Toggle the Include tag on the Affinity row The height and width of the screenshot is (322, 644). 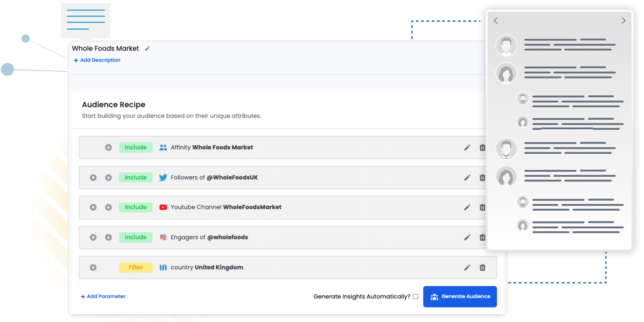click(x=136, y=147)
